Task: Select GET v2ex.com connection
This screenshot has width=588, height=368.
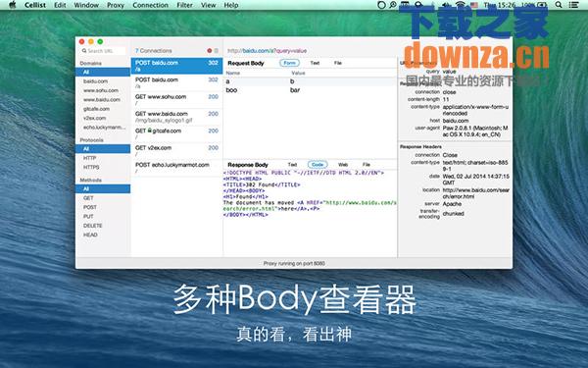Action: (x=176, y=150)
